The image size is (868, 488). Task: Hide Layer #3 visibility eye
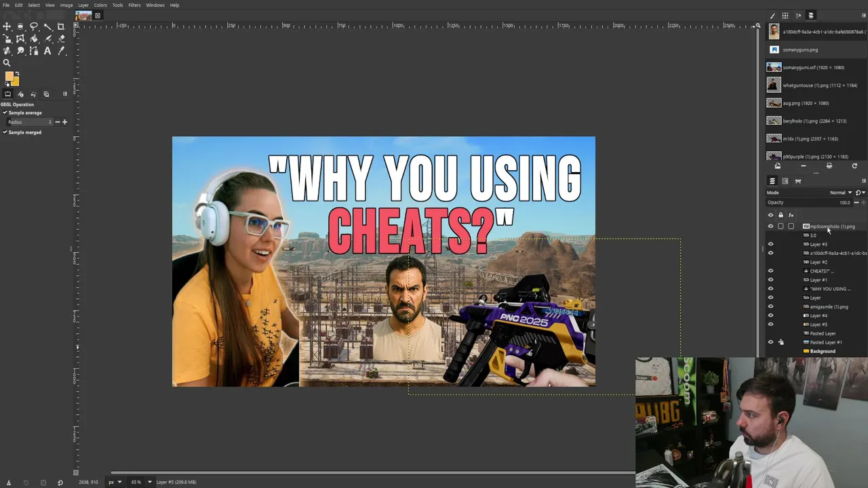(x=770, y=244)
